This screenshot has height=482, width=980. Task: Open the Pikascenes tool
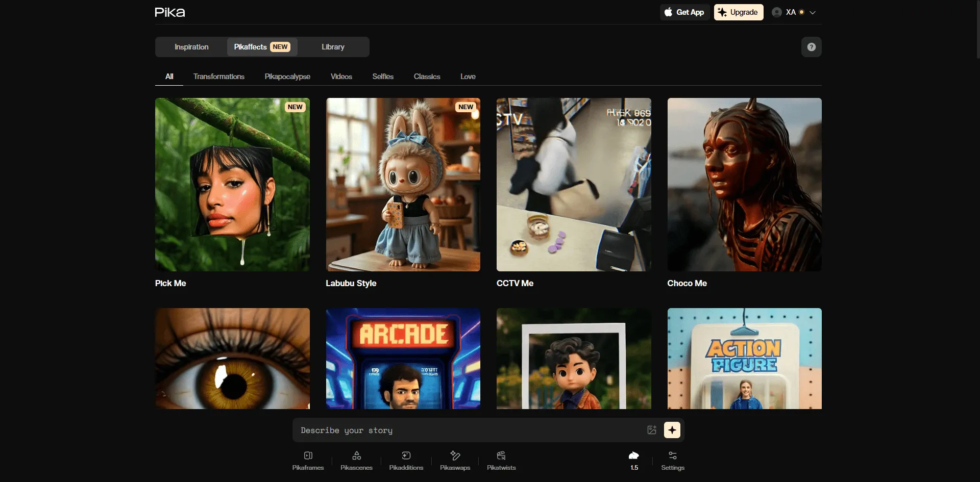pyautogui.click(x=356, y=460)
